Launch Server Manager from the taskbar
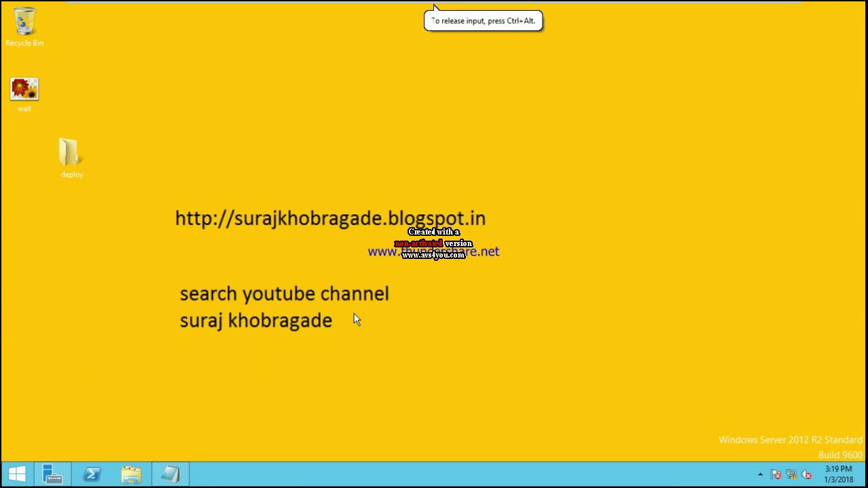The image size is (868, 488). pos(52,474)
